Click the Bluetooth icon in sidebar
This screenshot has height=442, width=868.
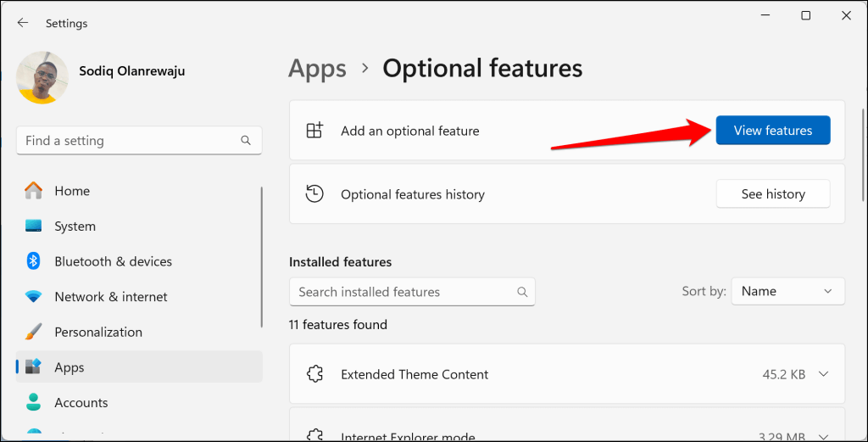(34, 261)
